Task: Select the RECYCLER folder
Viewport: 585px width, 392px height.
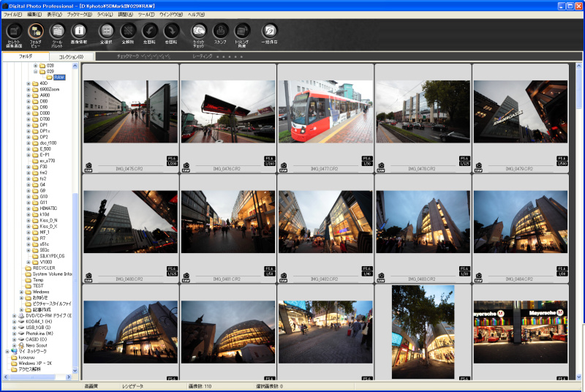Action: 44,268
